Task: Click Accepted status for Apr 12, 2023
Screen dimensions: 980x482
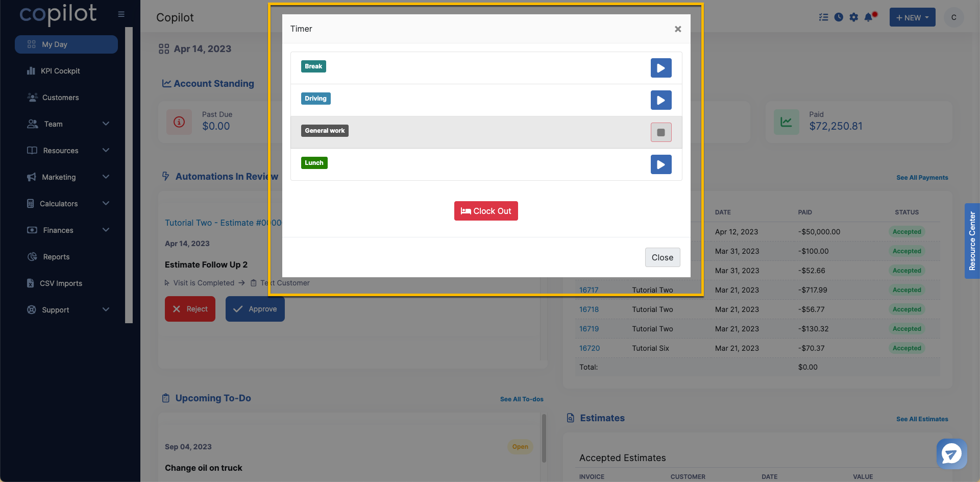Action: (x=907, y=232)
